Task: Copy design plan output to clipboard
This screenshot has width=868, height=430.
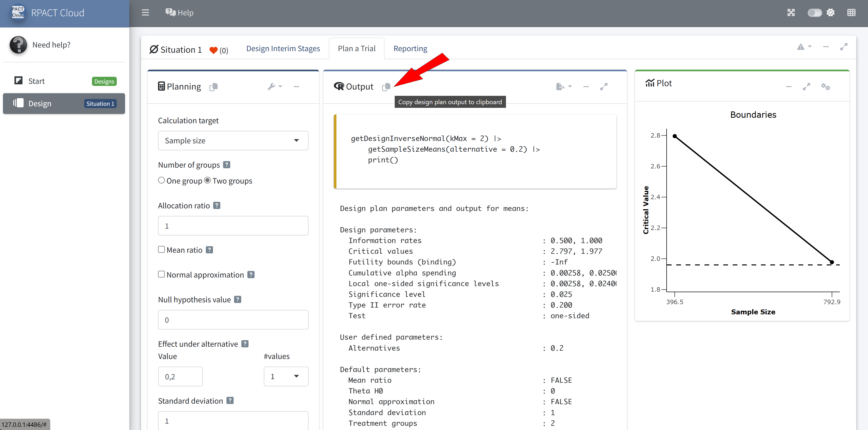Action: tap(386, 87)
